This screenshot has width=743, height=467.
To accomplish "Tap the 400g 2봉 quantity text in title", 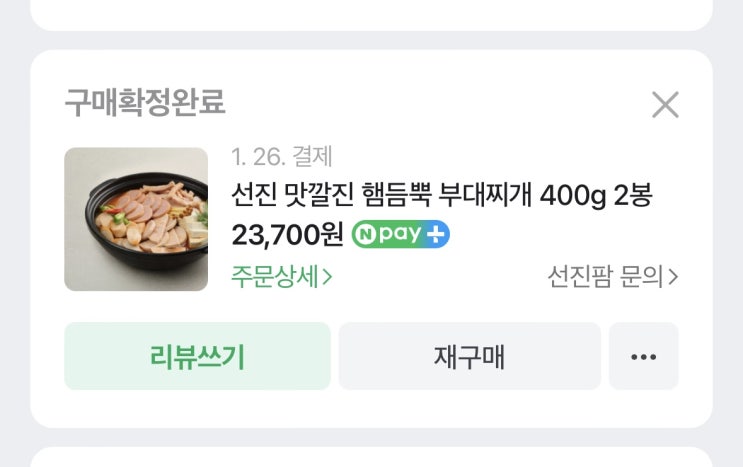I will [596, 195].
